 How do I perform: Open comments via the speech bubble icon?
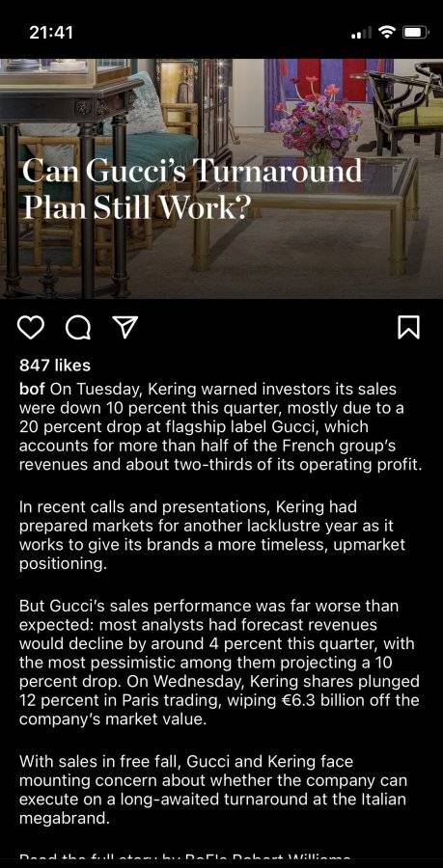click(x=78, y=327)
